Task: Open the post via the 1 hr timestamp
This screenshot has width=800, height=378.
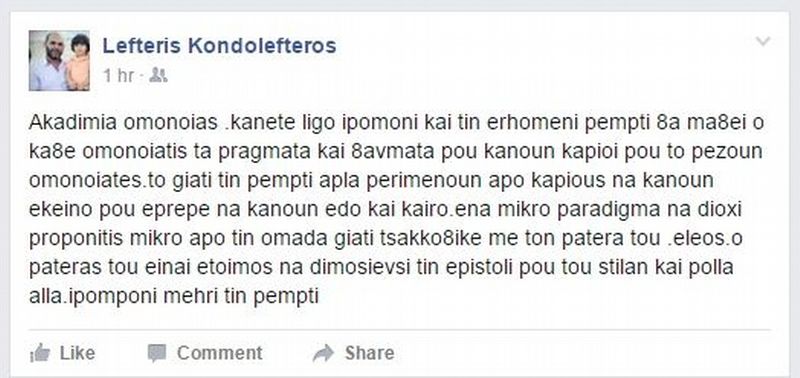Action: pos(118,76)
